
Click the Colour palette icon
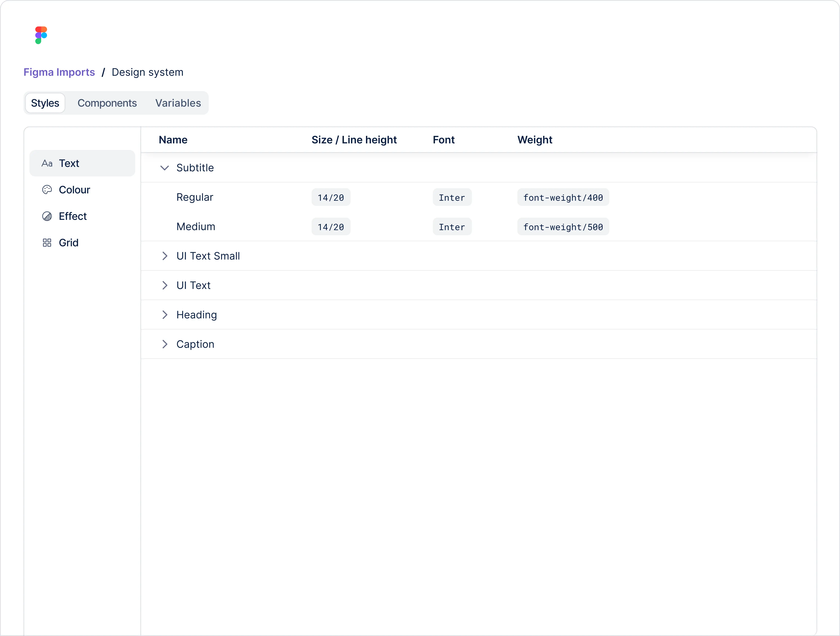tap(47, 190)
